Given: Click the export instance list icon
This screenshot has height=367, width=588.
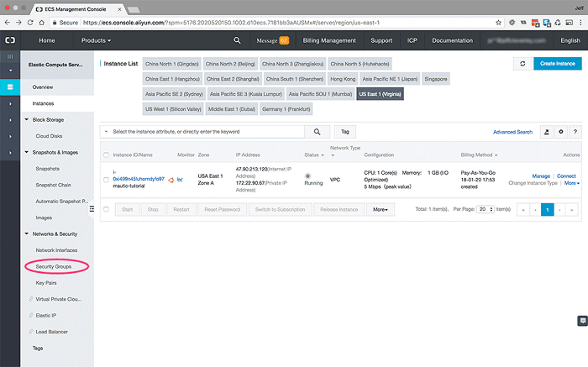Looking at the screenshot, I should click(x=546, y=132).
